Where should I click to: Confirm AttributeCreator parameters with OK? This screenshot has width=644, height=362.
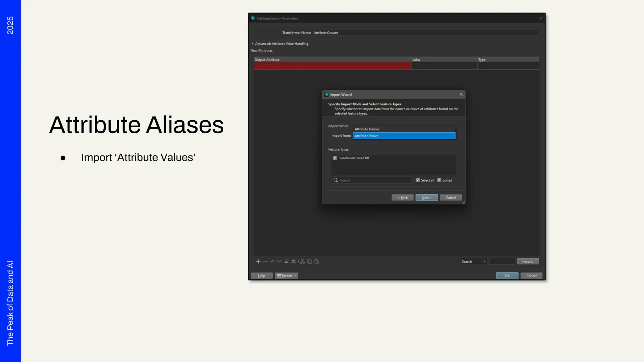click(507, 276)
